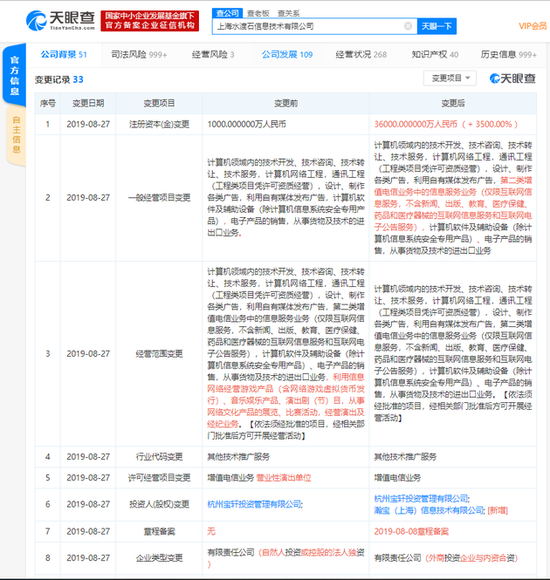Click the 2019-08-08章程备案 value

click(411, 532)
